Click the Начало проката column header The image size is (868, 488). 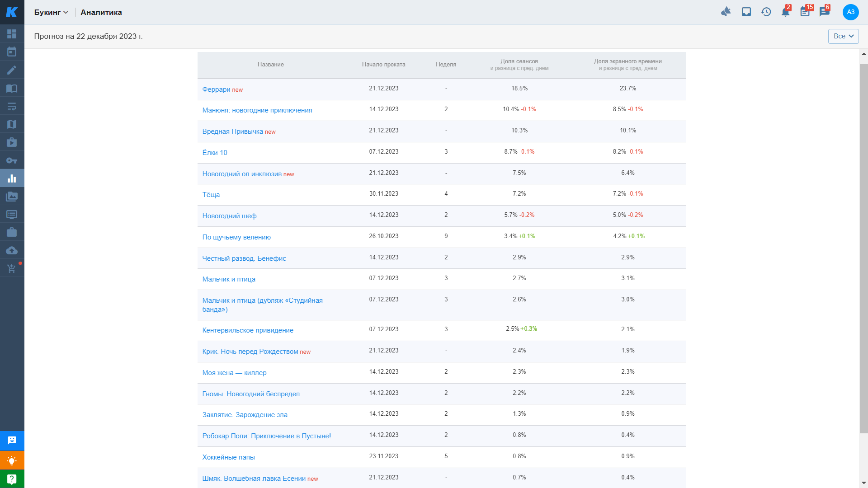(383, 65)
